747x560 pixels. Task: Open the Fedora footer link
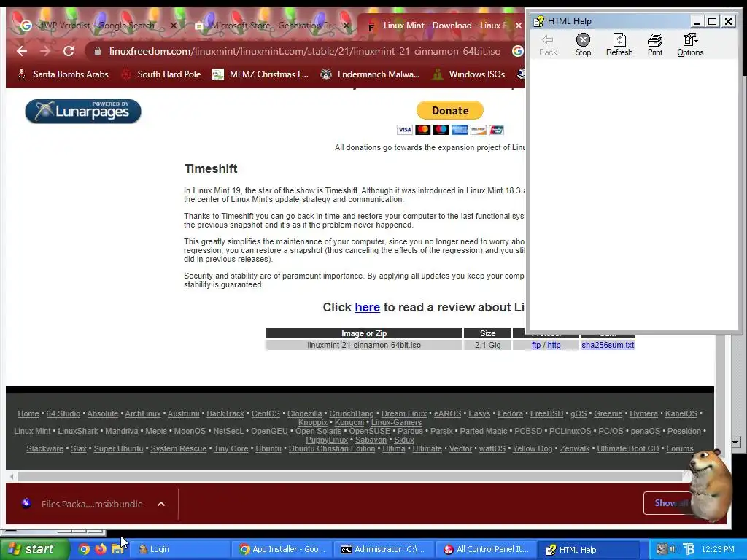pos(510,414)
